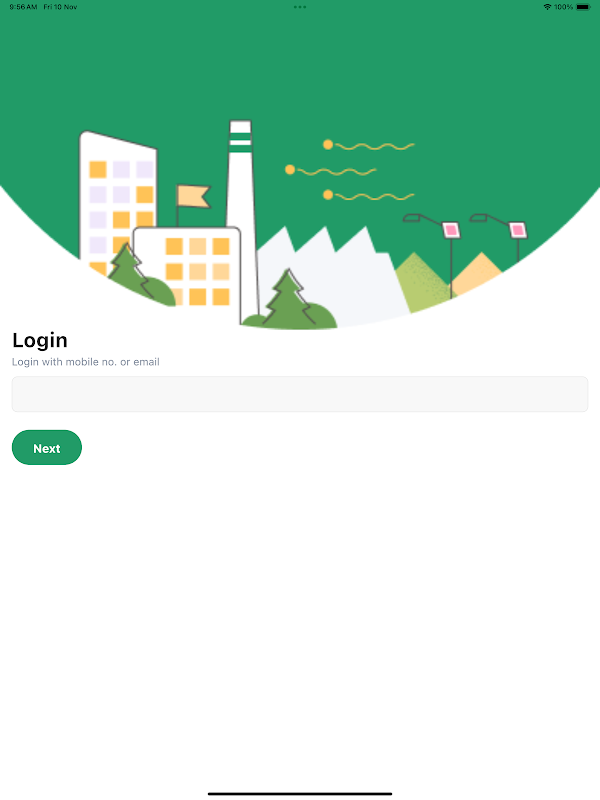Tap the Wi-Fi status icon
This screenshot has width=600, height=800.
(547, 7)
